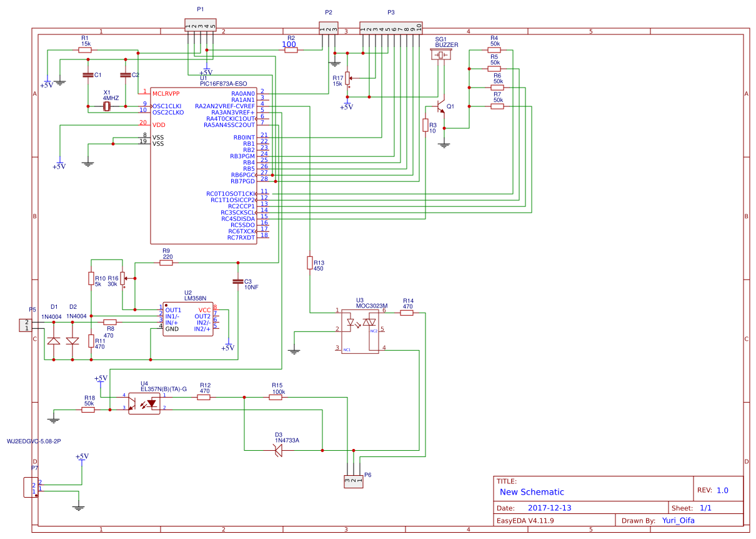This screenshot has height=539, width=756.
Task: Click the 10-pin header P3
Action: (x=392, y=28)
